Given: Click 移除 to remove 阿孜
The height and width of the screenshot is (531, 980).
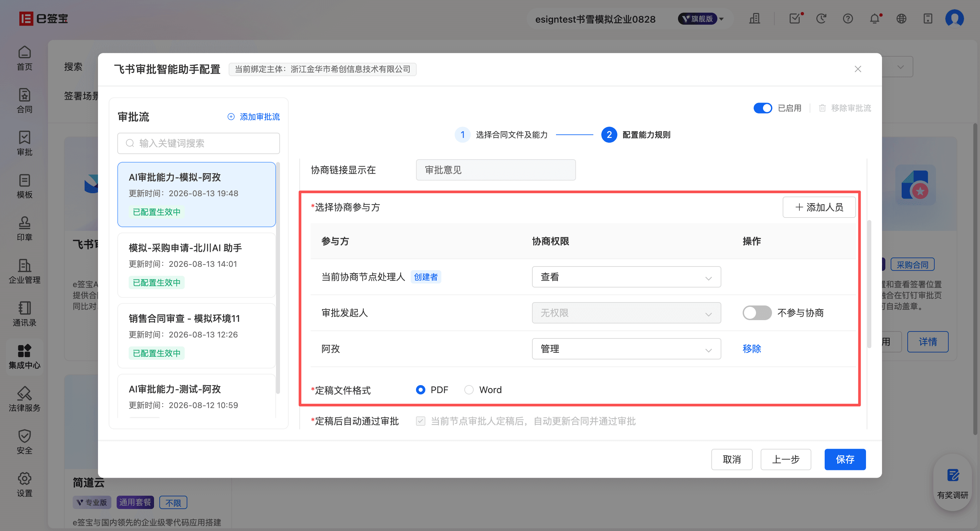Looking at the screenshot, I should coord(752,348).
